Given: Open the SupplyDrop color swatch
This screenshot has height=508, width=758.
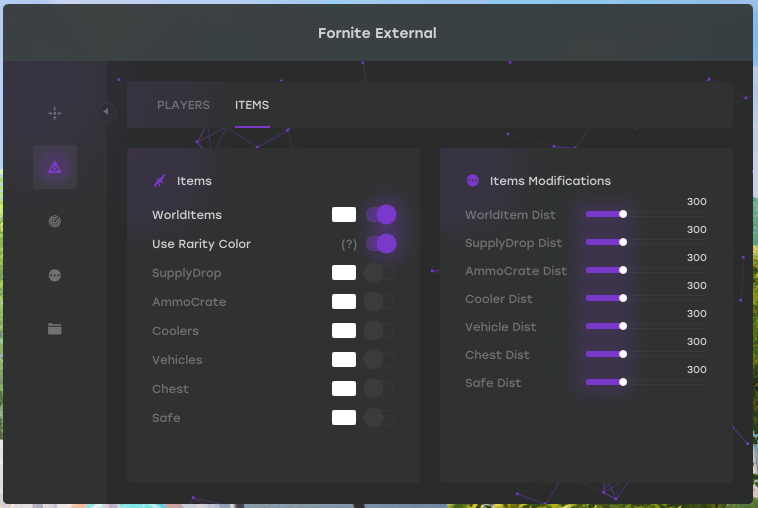Looking at the screenshot, I should pyautogui.click(x=344, y=273).
